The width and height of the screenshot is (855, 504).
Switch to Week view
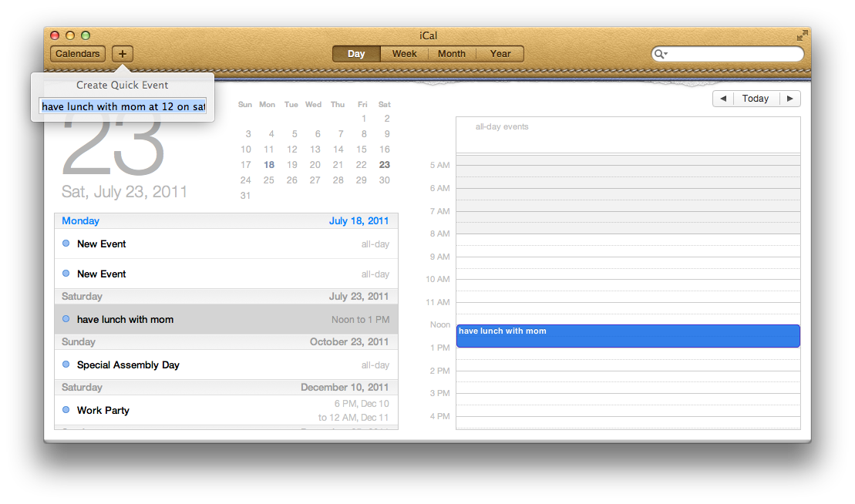click(404, 53)
